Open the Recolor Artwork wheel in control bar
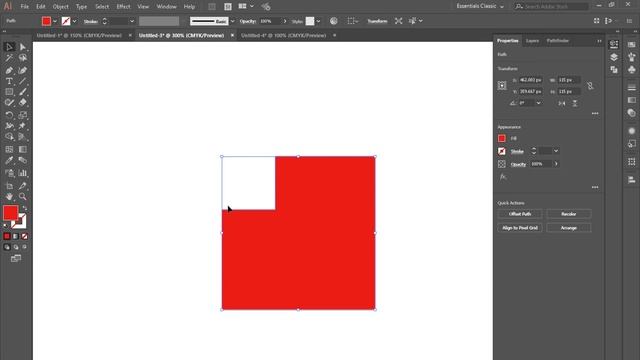Image resolution: width=640 pixels, height=360 pixels. (x=333, y=21)
